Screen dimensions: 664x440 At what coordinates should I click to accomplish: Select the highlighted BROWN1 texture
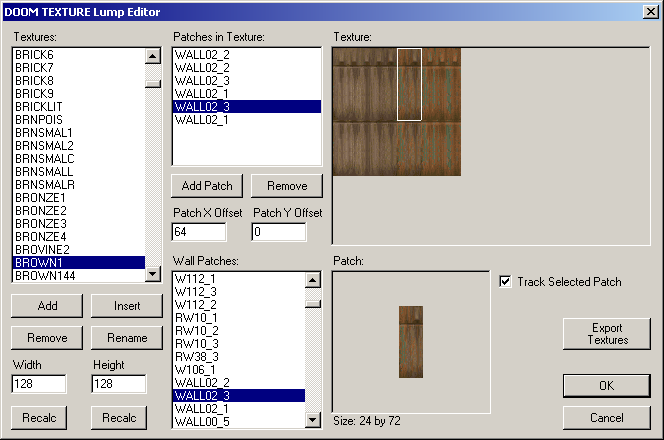pos(79,263)
